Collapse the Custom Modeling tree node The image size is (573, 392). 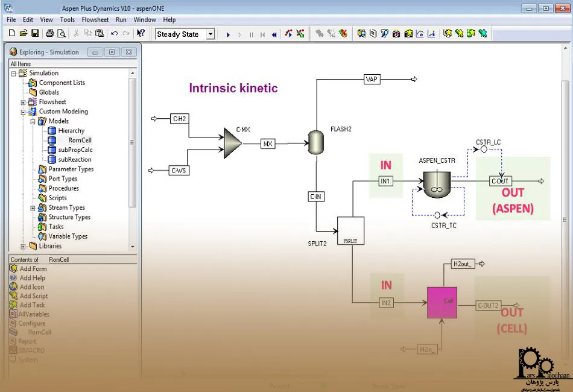coord(24,112)
